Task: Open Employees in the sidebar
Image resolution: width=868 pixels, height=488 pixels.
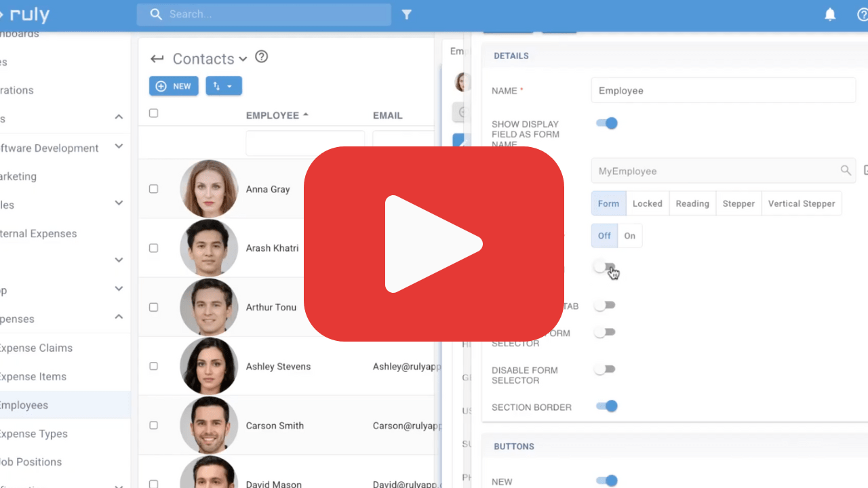Action: point(65,405)
